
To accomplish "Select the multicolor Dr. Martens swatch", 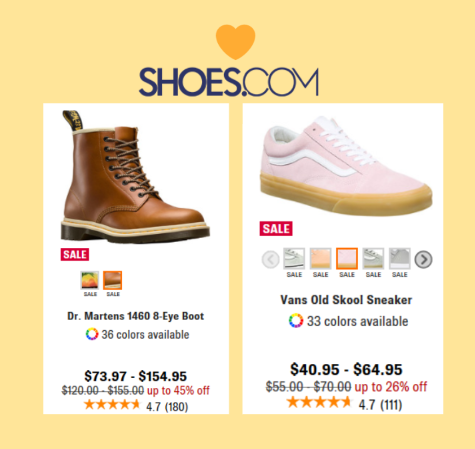I will point(90,280).
